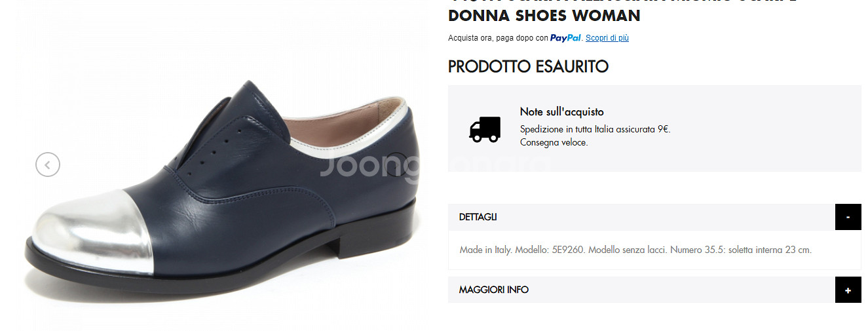Click the MAGGIORI INFO section header label
The height and width of the screenshot is (331, 868).
(x=494, y=290)
